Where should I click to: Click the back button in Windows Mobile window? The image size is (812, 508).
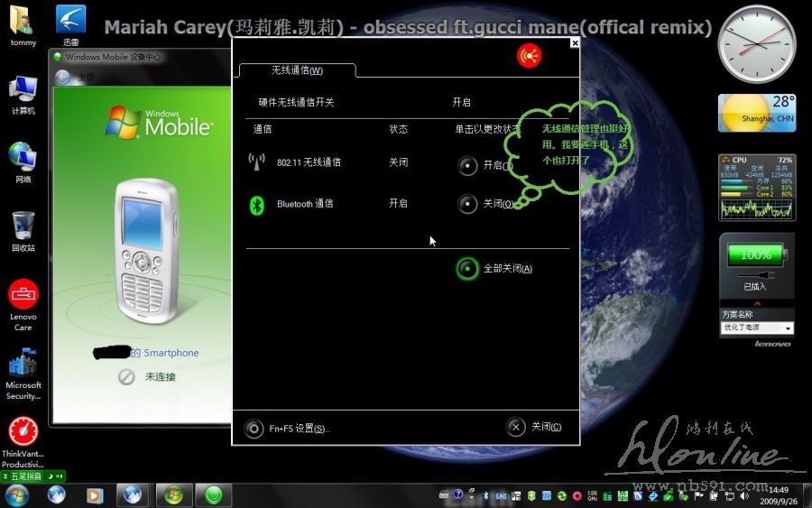pos(62,78)
